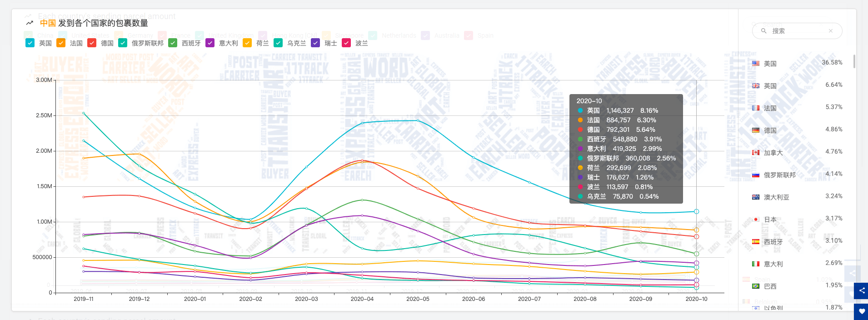Clear search with the X icon
The height and width of the screenshot is (320, 868).
830,31
